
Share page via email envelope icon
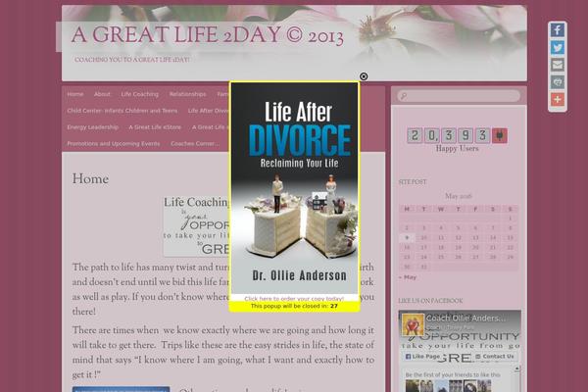(x=558, y=65)
